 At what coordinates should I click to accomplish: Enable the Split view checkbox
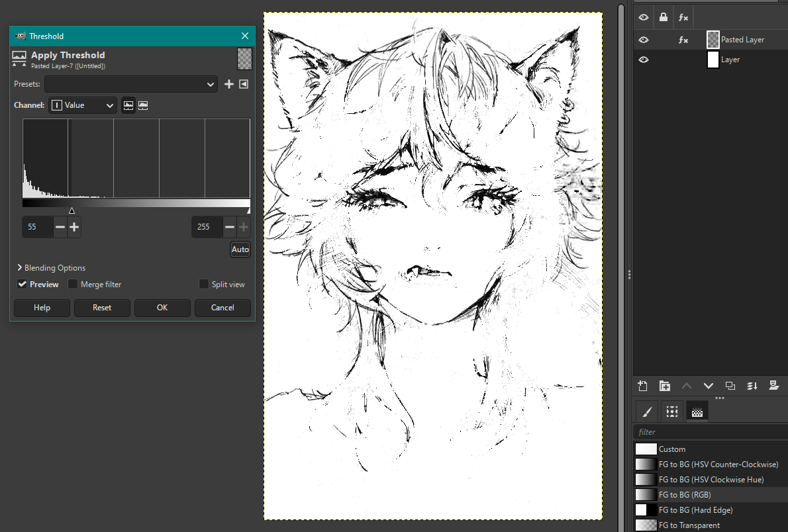coord(203,285)
